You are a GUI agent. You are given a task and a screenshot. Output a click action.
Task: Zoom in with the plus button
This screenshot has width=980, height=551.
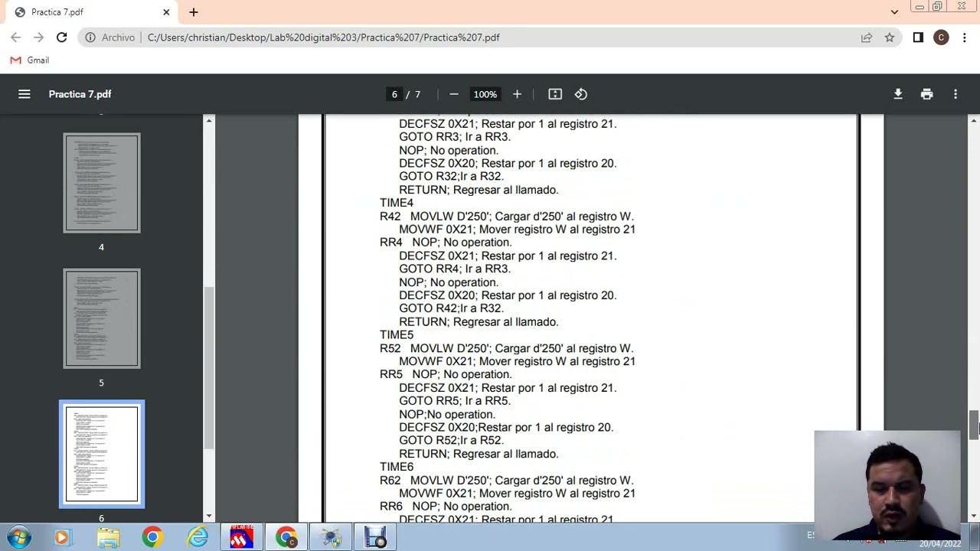pyautogui.click(x=517, y=94)
